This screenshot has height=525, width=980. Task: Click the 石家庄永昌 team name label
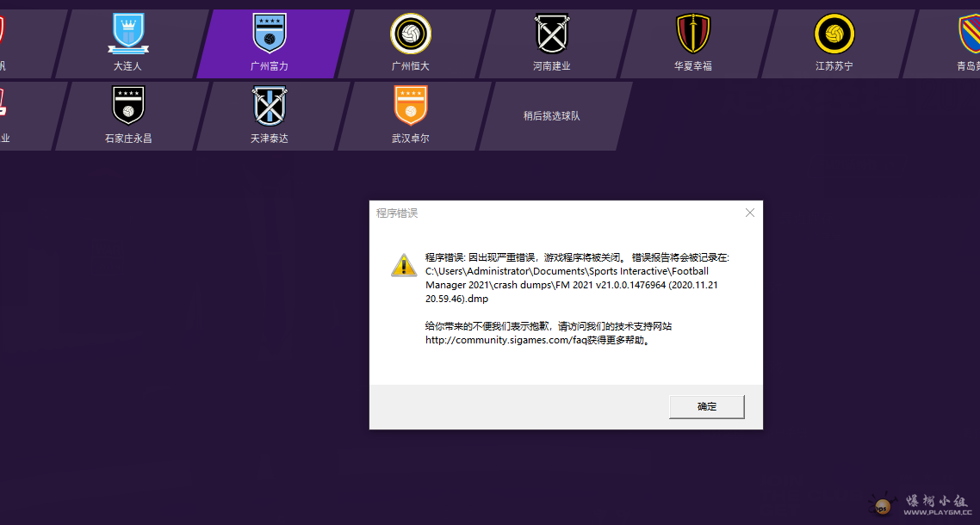[128, 138]
